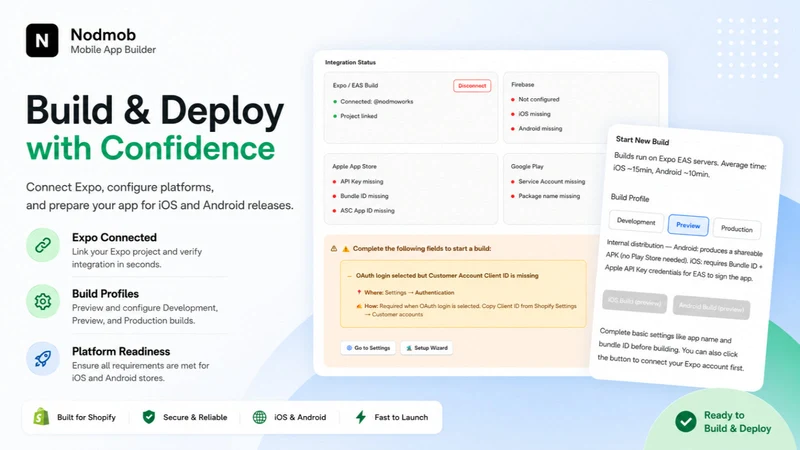Screen dimensions: 800x450
Task: Select the Production build profile
Action: [737, 229]
